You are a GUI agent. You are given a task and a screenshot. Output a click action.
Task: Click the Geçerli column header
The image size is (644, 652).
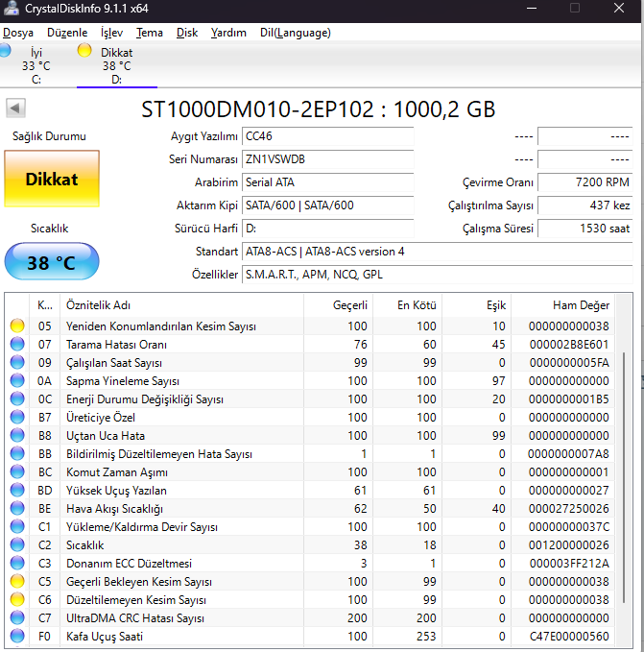click(x=338, y=305)
